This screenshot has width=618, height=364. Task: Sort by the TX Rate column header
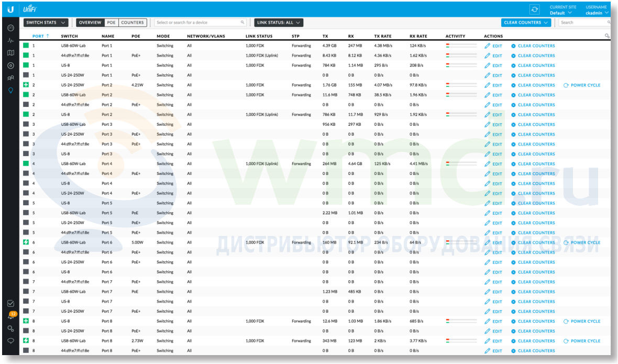pyautogui.click(x=383, y=36)
